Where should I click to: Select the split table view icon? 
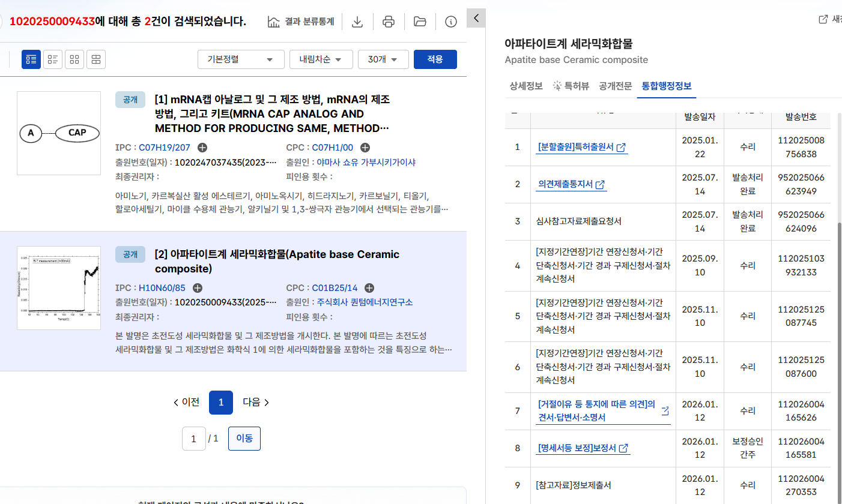[95, 59]
